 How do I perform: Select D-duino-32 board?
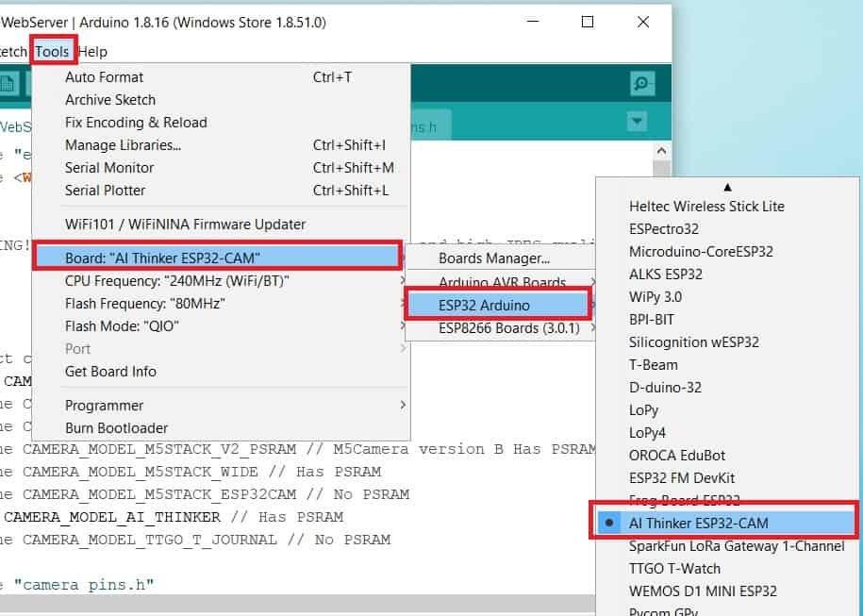click(x=727, y=387)
